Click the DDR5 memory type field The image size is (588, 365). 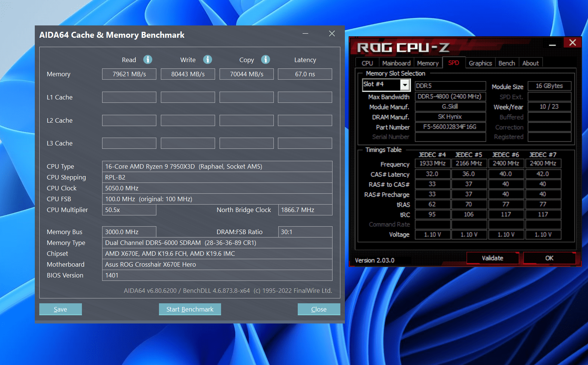pyautogui.click(x=450, y=86)
